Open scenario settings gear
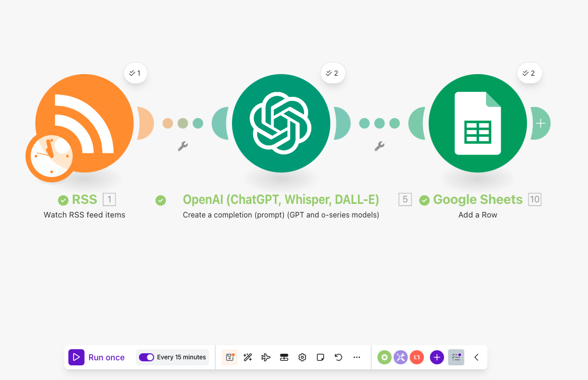Viewport: 588px width, 380px height. (302, 357)
